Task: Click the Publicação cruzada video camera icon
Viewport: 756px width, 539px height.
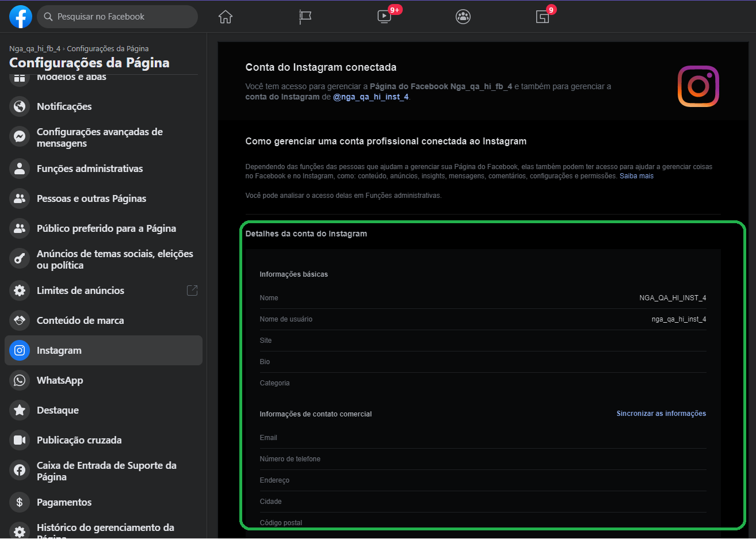Action: pyautogui.click(x=20, y=440)
